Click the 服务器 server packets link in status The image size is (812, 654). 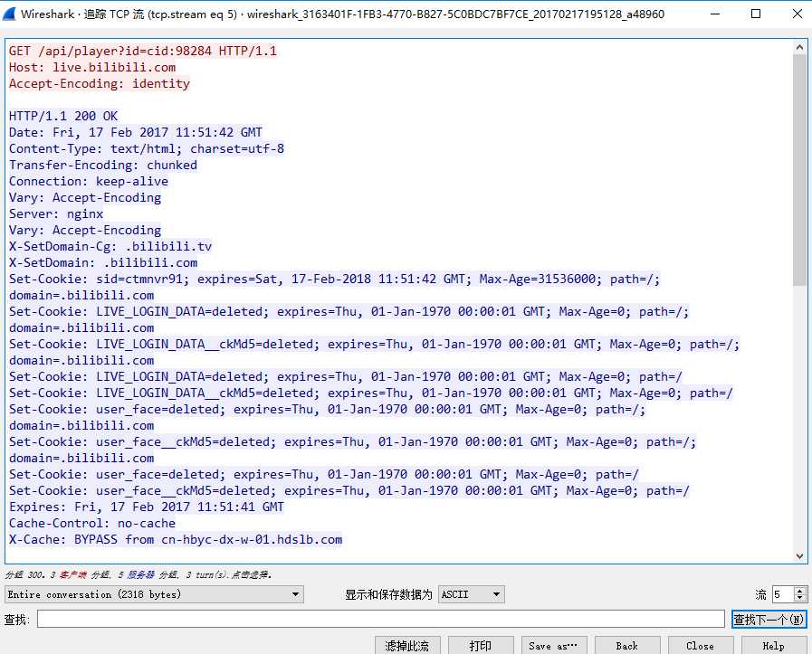(141, 574)
